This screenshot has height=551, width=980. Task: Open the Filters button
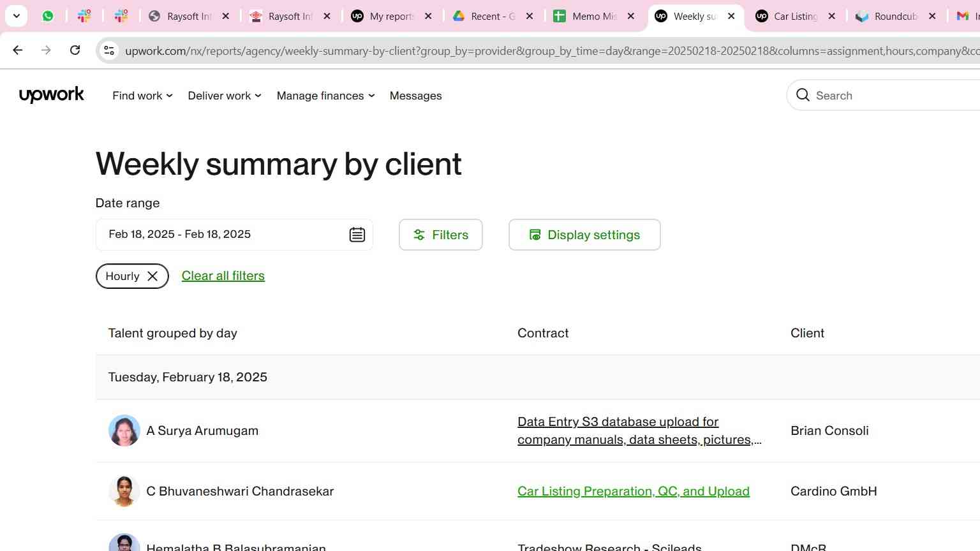tap(441, 235)
